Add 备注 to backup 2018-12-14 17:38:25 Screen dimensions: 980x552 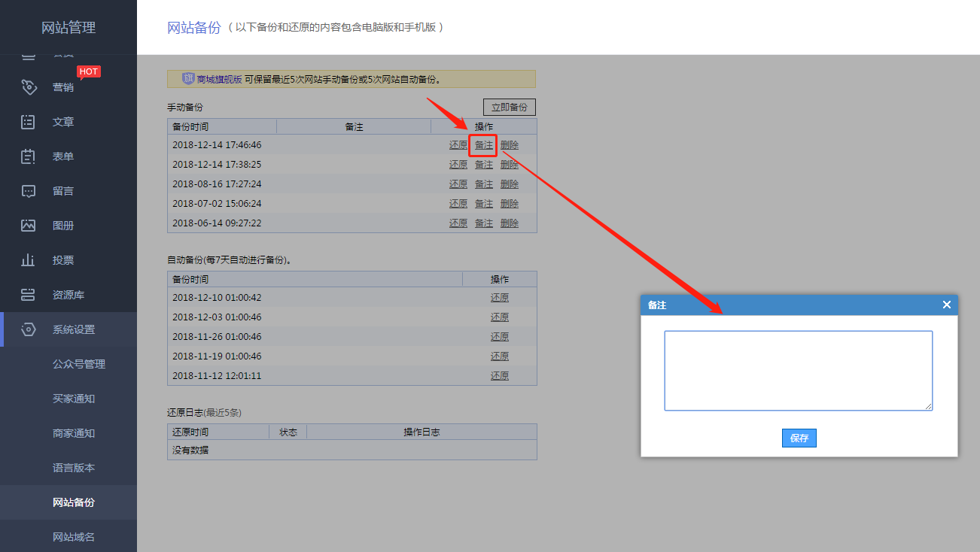484,165
